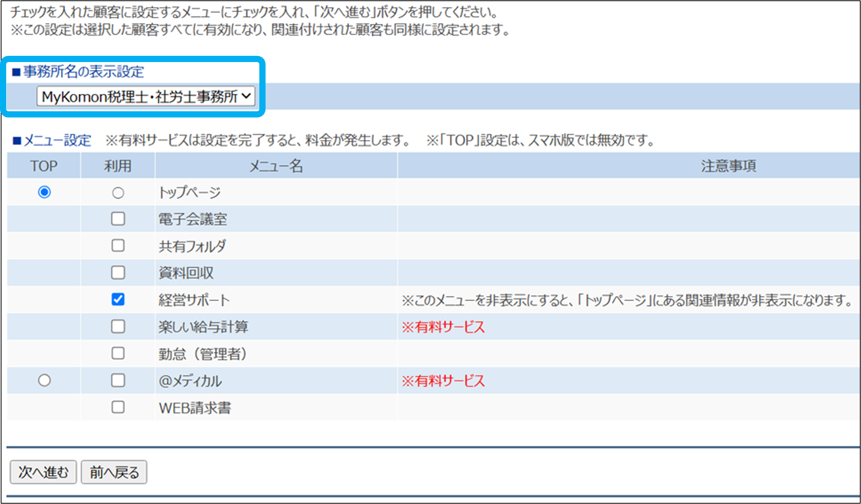Viewport: 861px width, 504px height.
Task: Click the 利用 column header
Action: click(x=118, y=166)
